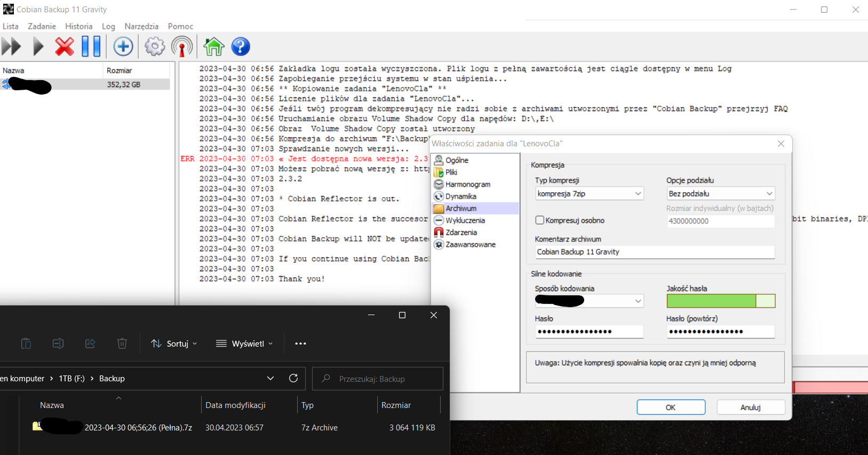Pause the backup with the blue pause icon
The width and height of the screenshot is (868, 455).
[x=91, y=46]
